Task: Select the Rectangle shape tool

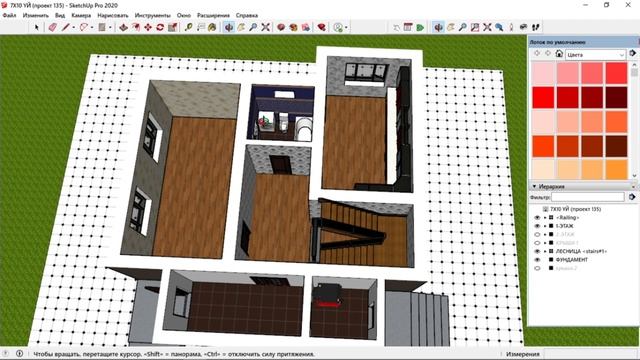Action: 102,27
